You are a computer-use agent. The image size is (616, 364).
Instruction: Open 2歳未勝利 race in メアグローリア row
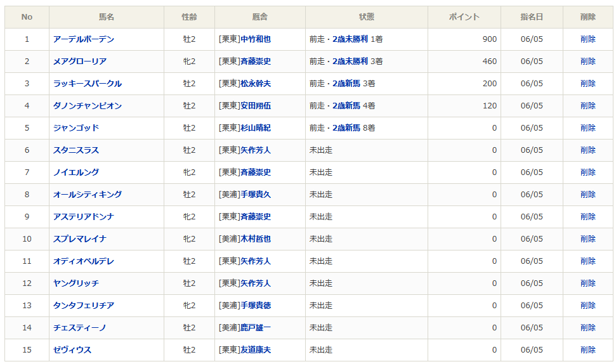point(350,62)
